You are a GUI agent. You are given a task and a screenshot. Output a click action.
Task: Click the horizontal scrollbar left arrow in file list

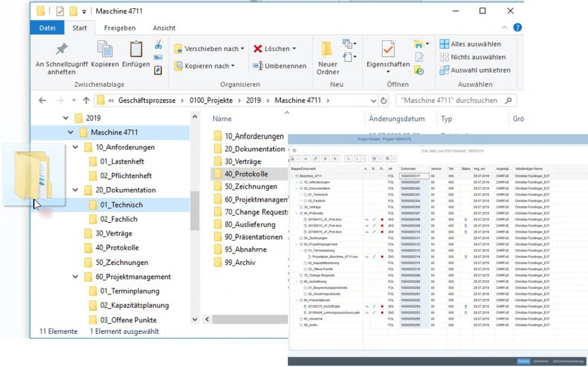[207, 320]
